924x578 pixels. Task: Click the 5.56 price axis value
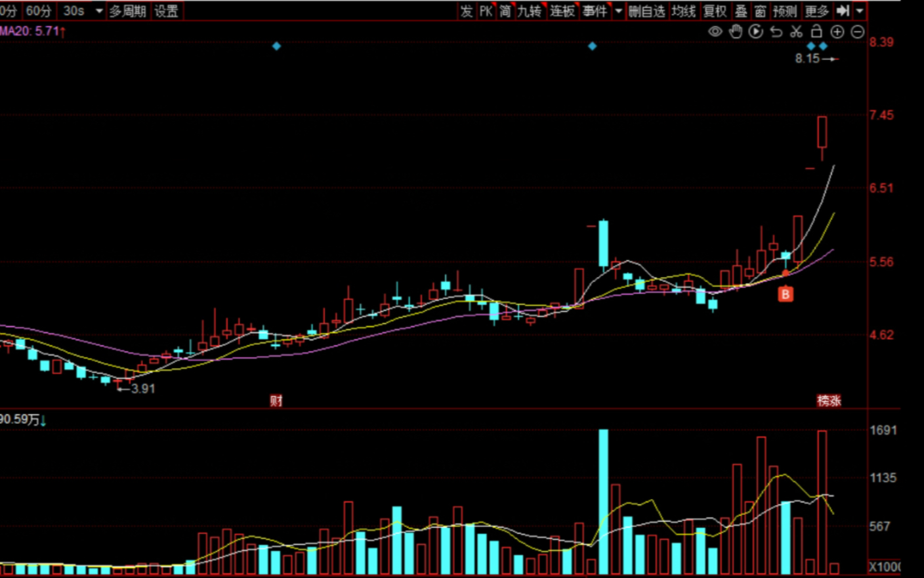(x=881, y=261)
